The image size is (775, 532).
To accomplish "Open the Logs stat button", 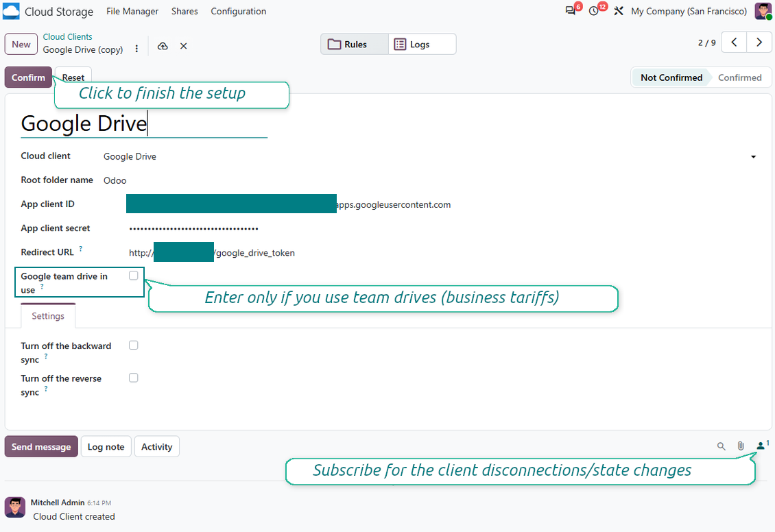I will (422, 45).
